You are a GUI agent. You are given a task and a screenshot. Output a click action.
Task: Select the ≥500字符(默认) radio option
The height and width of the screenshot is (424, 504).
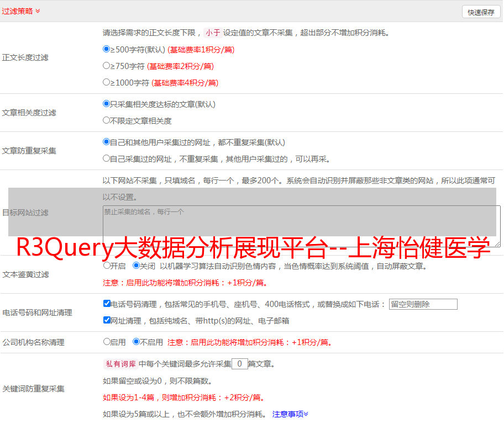point(106,49)
